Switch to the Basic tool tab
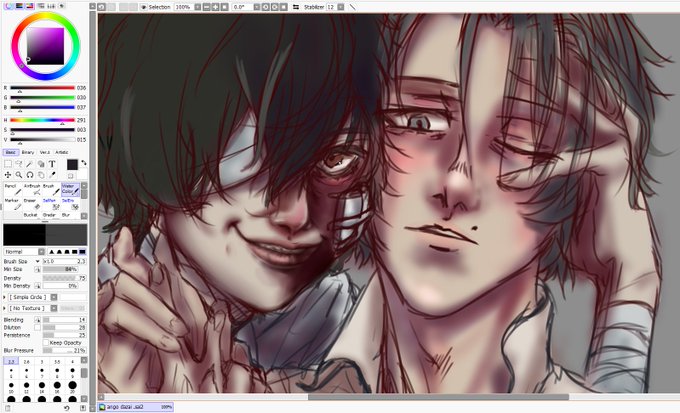This screenshot has height=413, width=680. 11,152
